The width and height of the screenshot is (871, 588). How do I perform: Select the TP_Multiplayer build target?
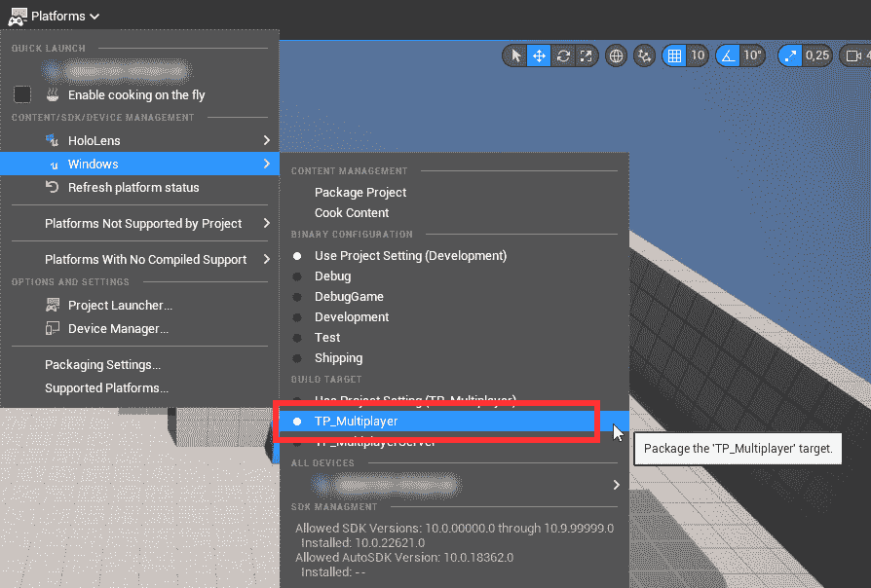454,421
